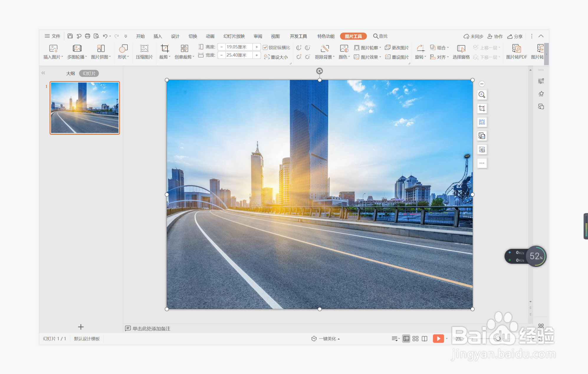The image size is (588, 374).
Task: Click 查找 search in menu bar
Action: 380,36
